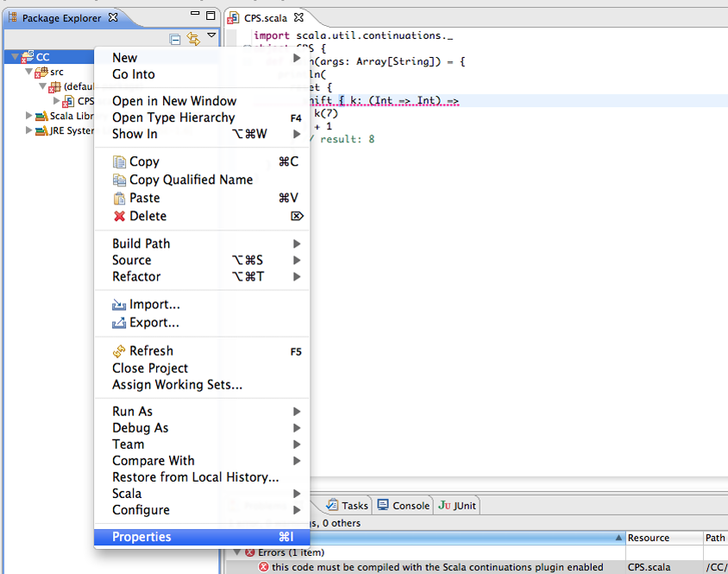Open the JUnit tab
The image size is (728, 574).
(458, 505)
